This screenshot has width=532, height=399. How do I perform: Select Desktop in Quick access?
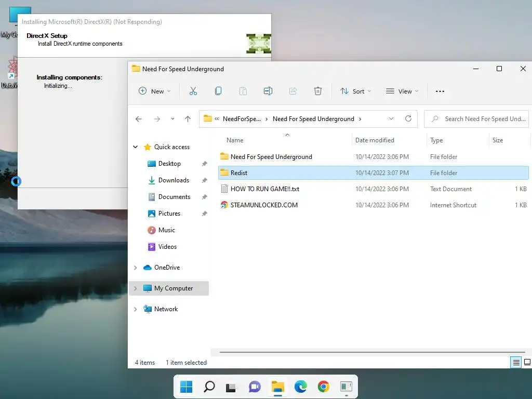coord(169,164)
